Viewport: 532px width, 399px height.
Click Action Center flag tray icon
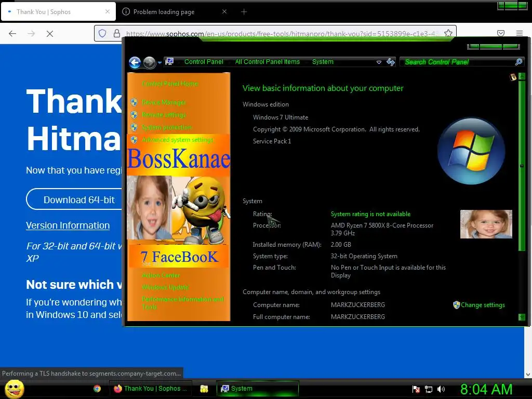pyautogui.click(x=416, y=389)
